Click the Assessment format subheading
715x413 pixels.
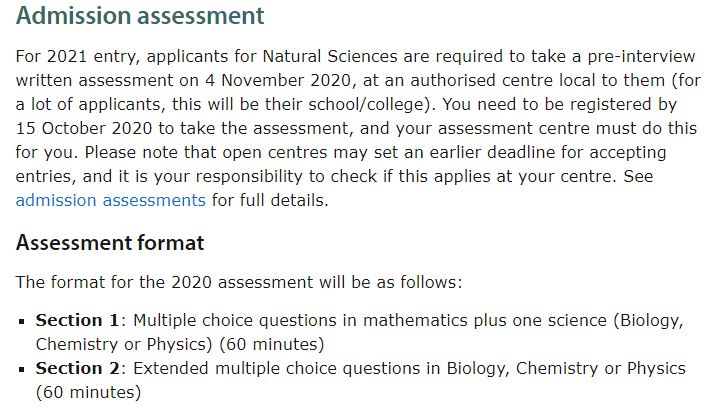pos(110,243)
